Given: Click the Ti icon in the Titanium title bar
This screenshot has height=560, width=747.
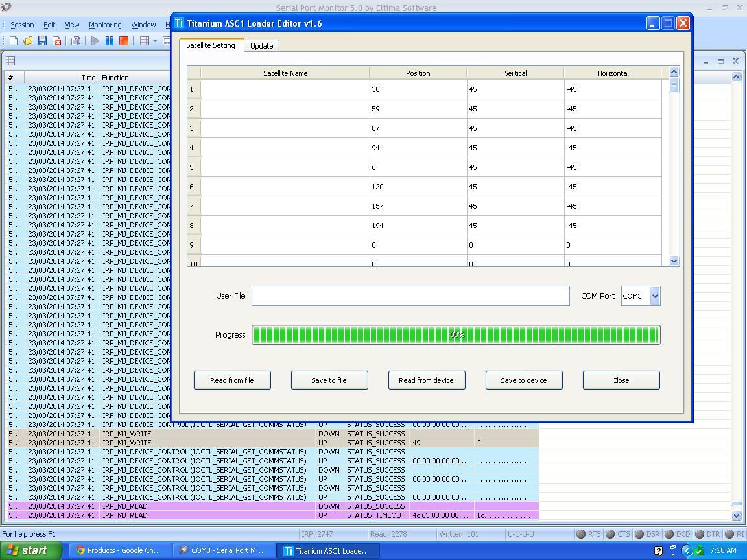Looking at the screenshot, I should (179, 23).
